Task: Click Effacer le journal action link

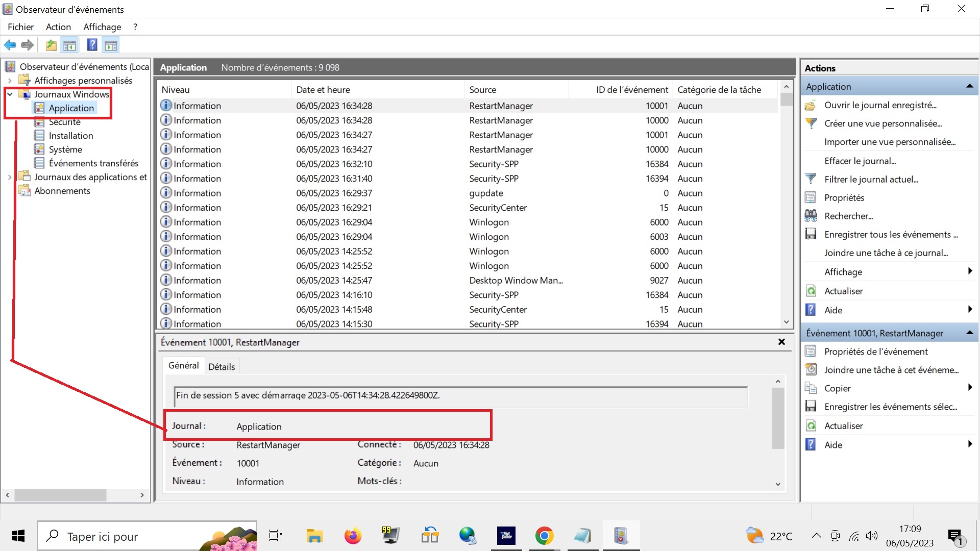Action: 860,161
